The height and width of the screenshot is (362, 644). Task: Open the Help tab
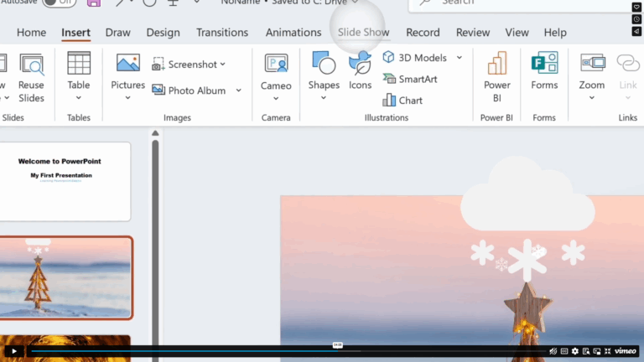[x=555, y=33]
